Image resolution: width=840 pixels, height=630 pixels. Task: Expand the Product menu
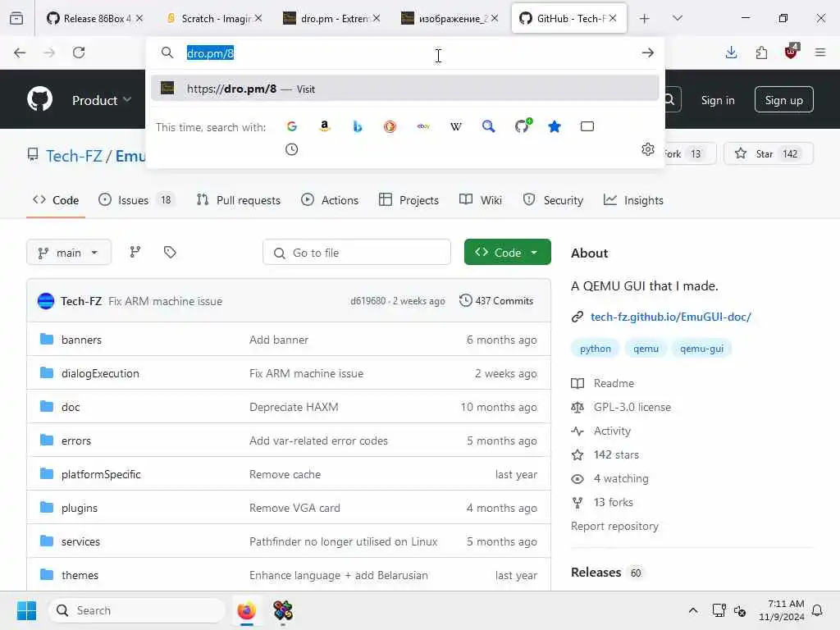pyautogui.click(x=102, y=100)
